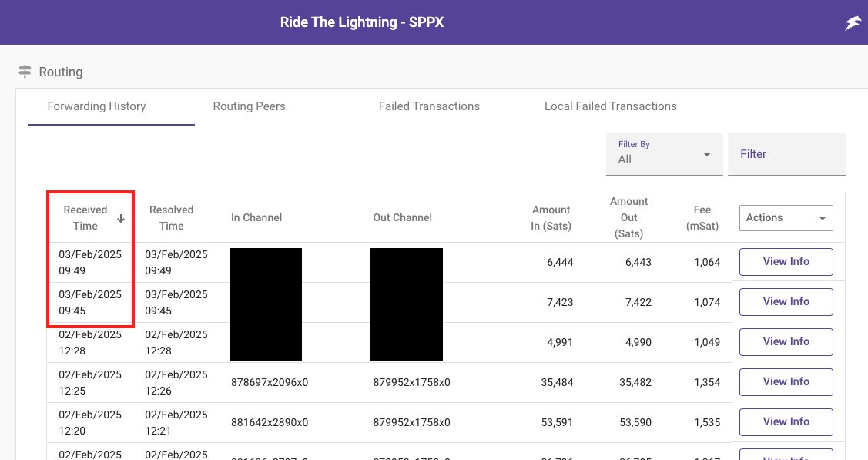Click the Routing signpost icon
The image size is (868, 460).
(x=25, y=72)
